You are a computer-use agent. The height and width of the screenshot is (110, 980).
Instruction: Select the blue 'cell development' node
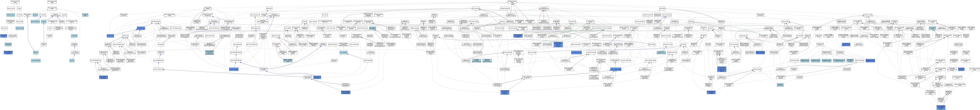pyautogui.click(x=141, y=28)
